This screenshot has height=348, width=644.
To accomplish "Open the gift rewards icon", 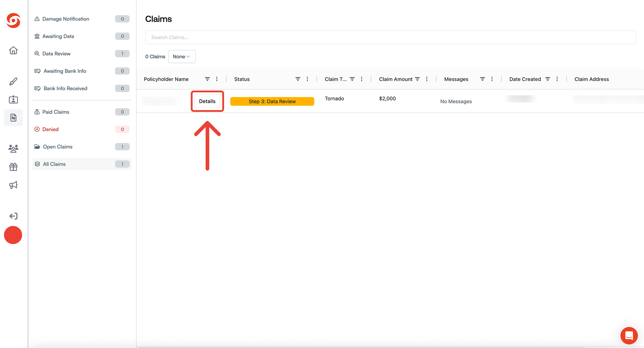I will click(13, 167).
